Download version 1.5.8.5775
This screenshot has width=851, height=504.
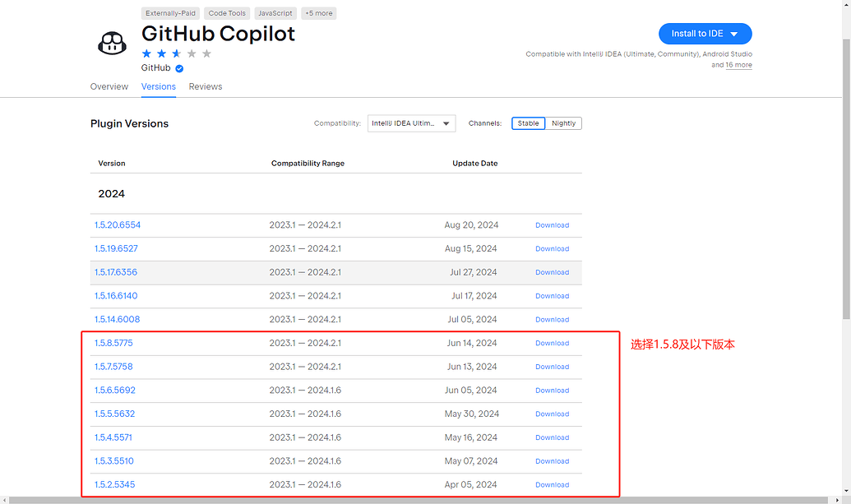(x=552, y=343)
